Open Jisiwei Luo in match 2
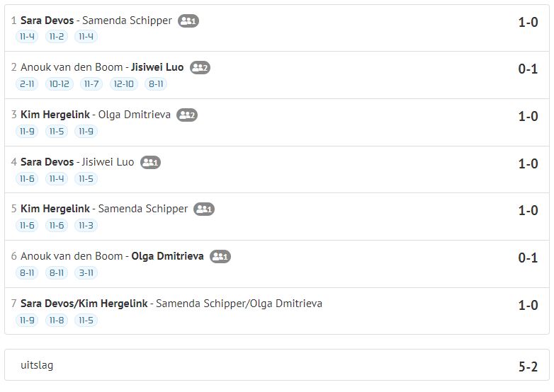 pyautogui.click(x=157, y=67)
